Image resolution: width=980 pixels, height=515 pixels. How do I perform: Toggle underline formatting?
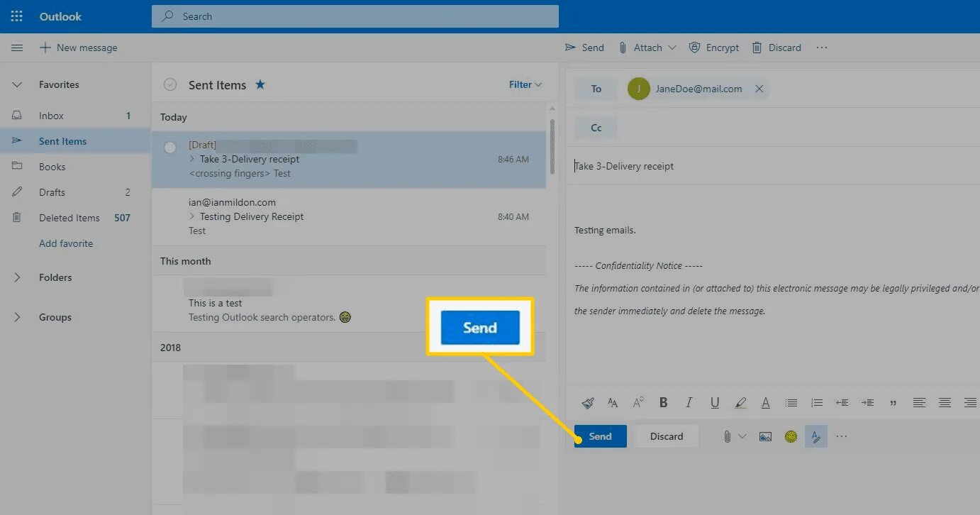(715, 403)
